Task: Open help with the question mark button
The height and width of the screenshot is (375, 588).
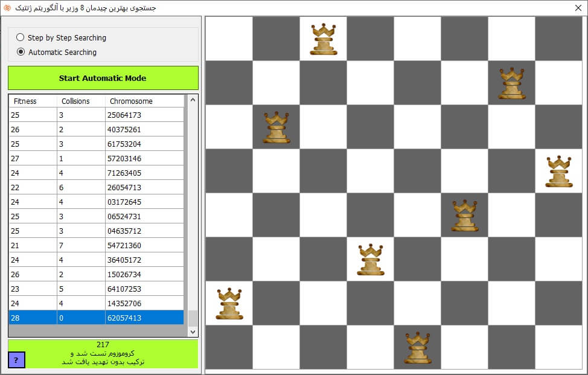Action: point(16,360)
